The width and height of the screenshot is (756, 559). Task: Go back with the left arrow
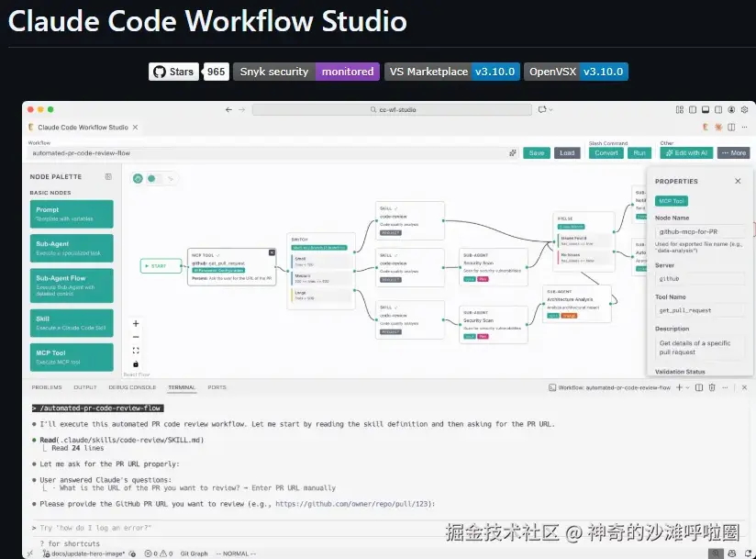[x=228, y=109]
